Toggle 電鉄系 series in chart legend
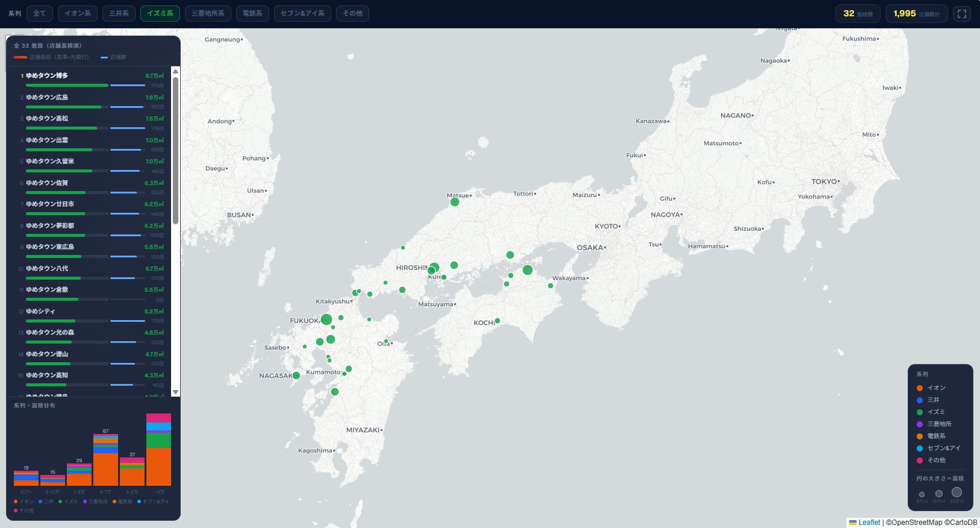Viewport: 980px width, 528px height. point(122,501)
